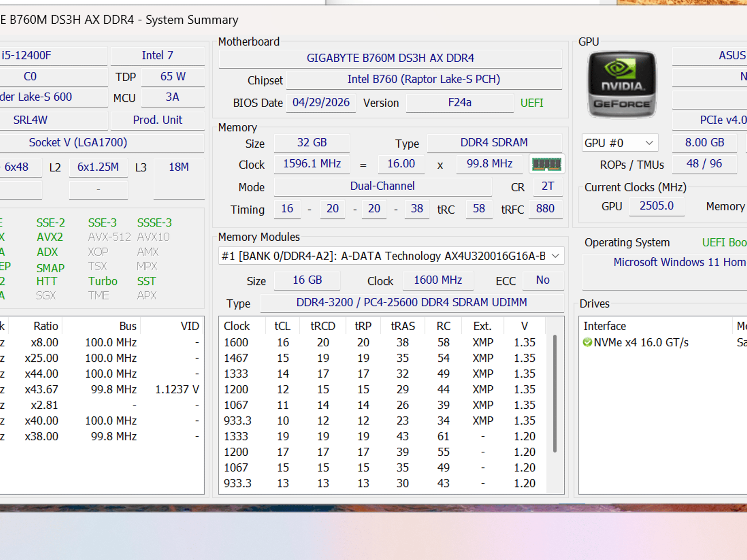The height and width of the screenshot is (560, 747).
Task: Click the AVX2 feature label
Action: tap(50, 237)
